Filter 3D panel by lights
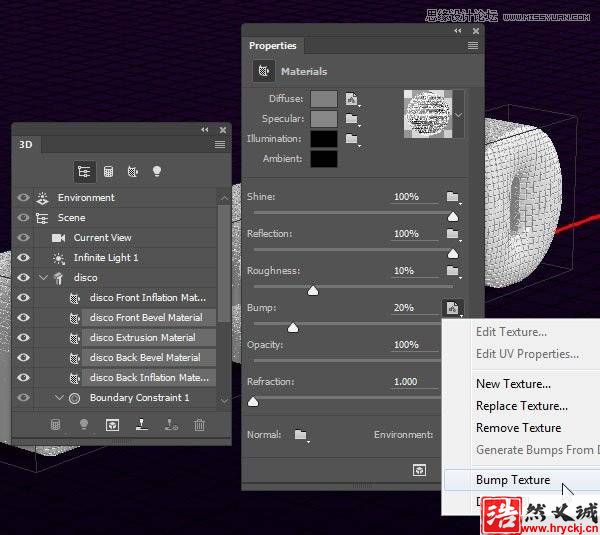 click(x=157, y=171)
